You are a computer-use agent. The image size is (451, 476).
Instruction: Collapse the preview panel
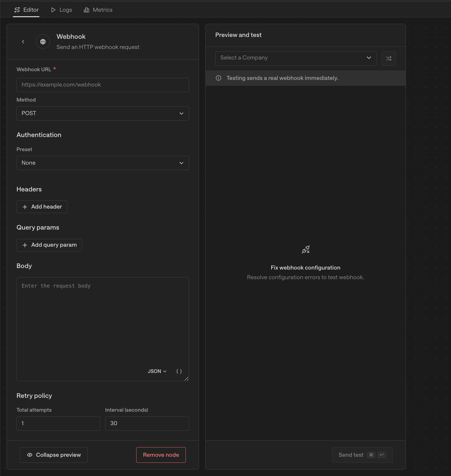pos(54,455)
